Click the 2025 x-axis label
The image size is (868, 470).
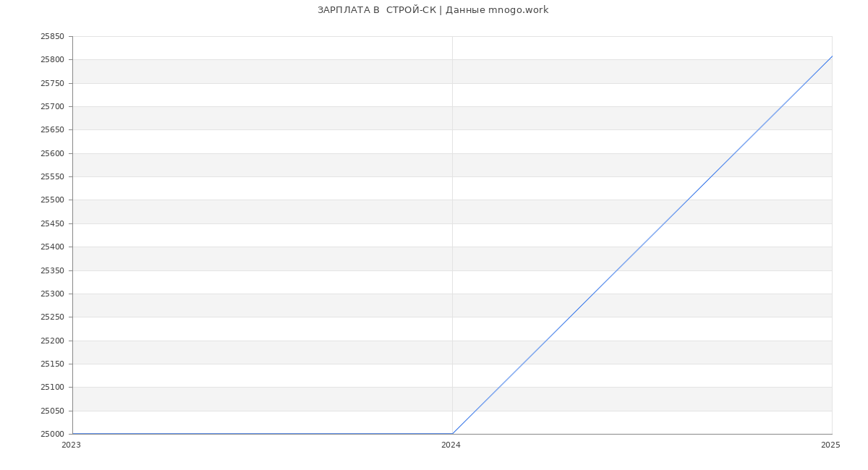pos(830,445)
